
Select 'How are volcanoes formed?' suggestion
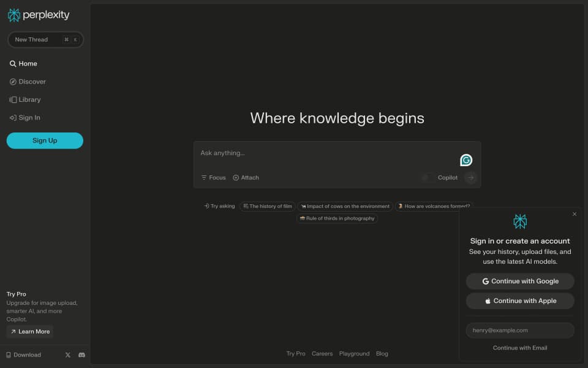tap(434, 206)
